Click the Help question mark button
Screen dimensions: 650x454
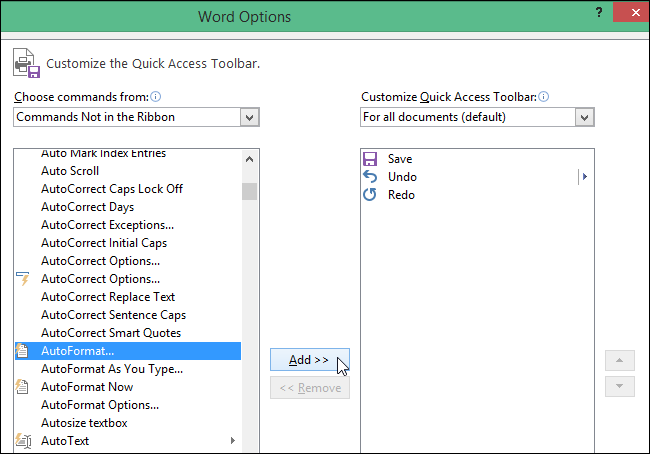click(598, 13)
